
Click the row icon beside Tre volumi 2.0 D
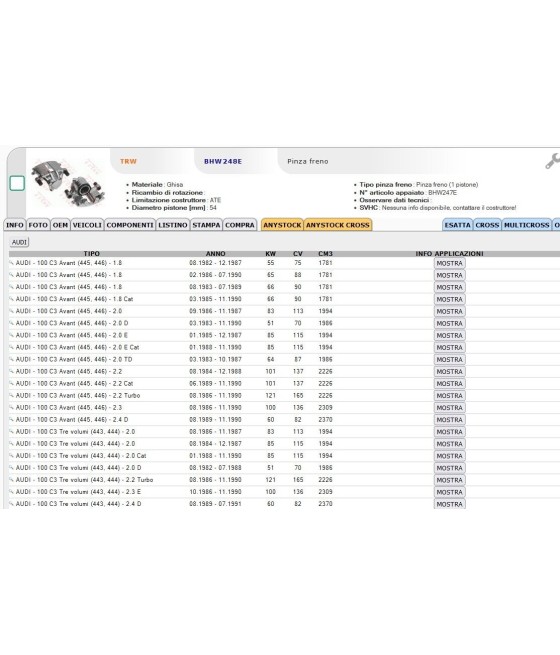[12, 467]
